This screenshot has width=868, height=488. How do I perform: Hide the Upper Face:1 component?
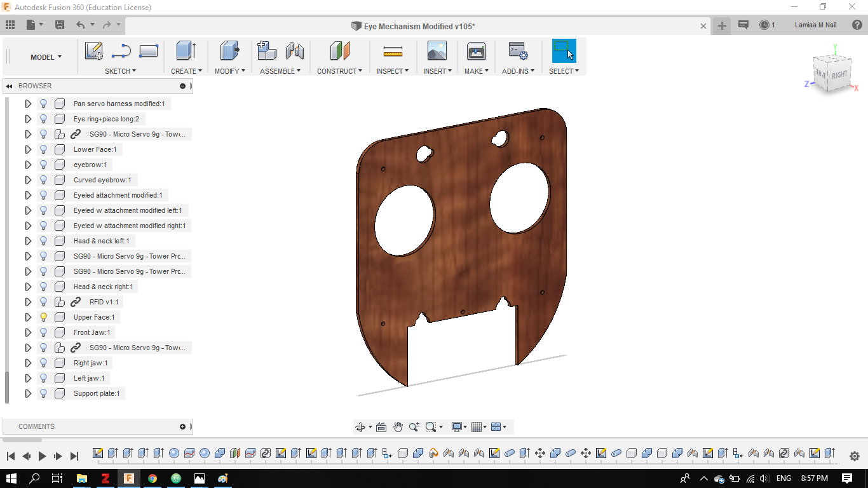(x=43, y=317)
